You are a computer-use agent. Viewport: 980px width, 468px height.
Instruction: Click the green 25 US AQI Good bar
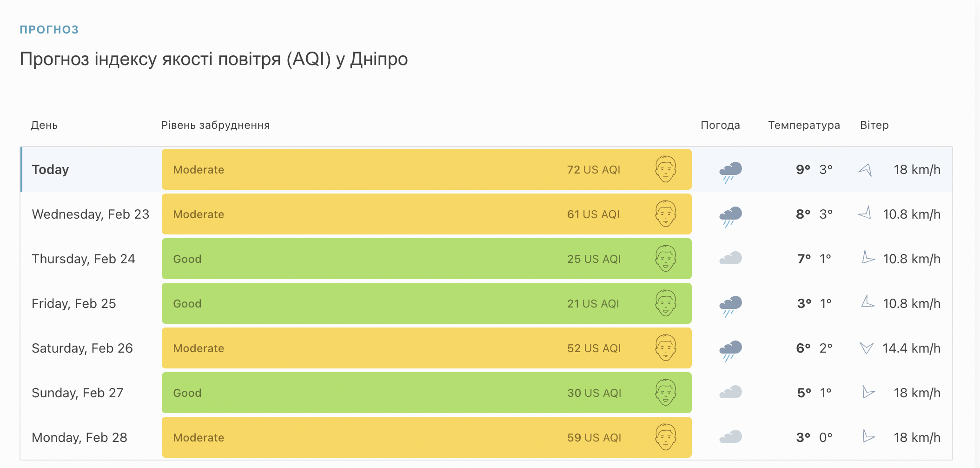click(426, 259)
